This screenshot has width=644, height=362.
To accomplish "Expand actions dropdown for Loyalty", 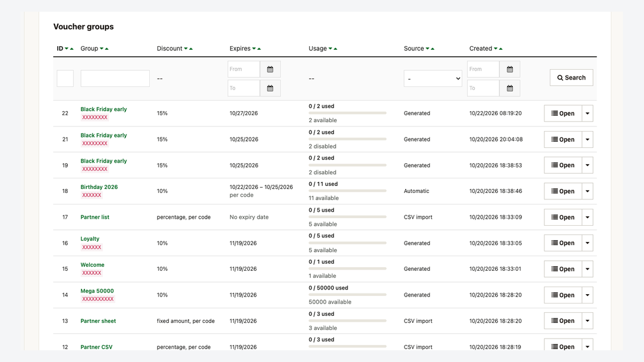I will [587, 243].
